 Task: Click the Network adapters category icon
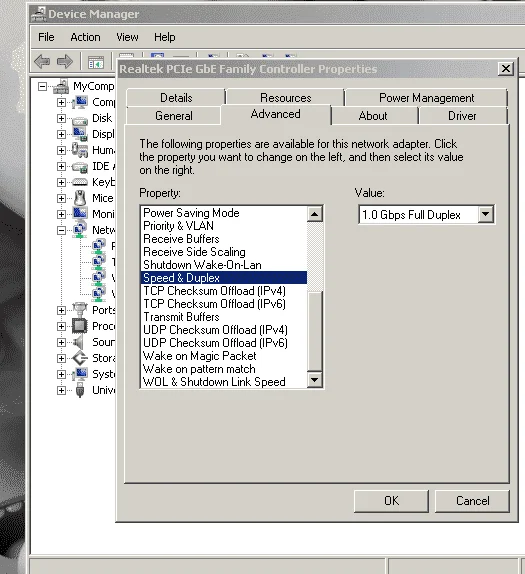(x=80, y=230)
